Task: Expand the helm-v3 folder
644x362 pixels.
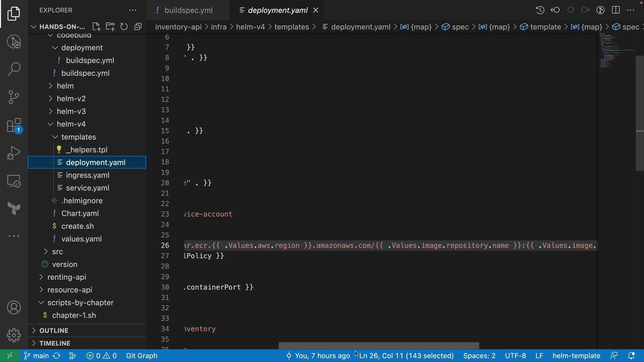Action: pos(71,111)
